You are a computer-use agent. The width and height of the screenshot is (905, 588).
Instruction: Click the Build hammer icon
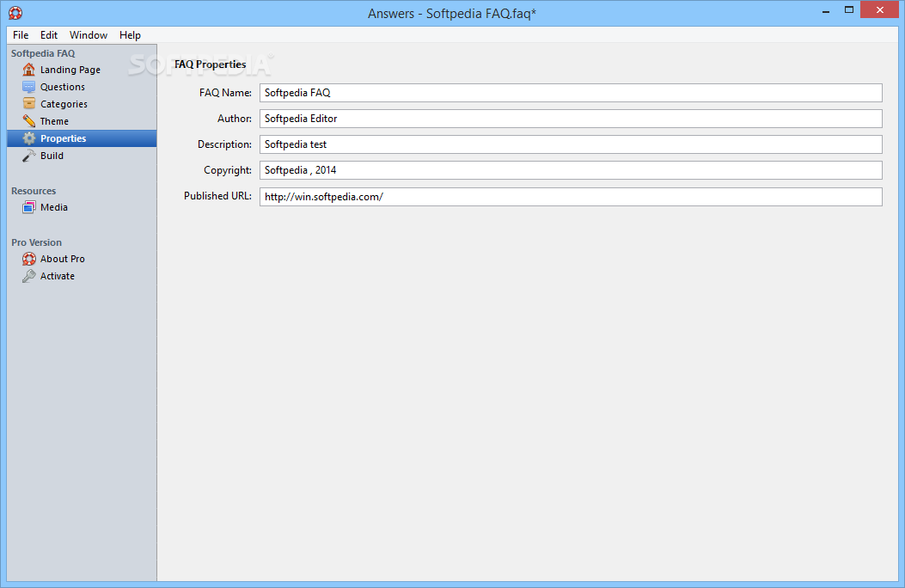pyautogui.click(x=29, y=156)
